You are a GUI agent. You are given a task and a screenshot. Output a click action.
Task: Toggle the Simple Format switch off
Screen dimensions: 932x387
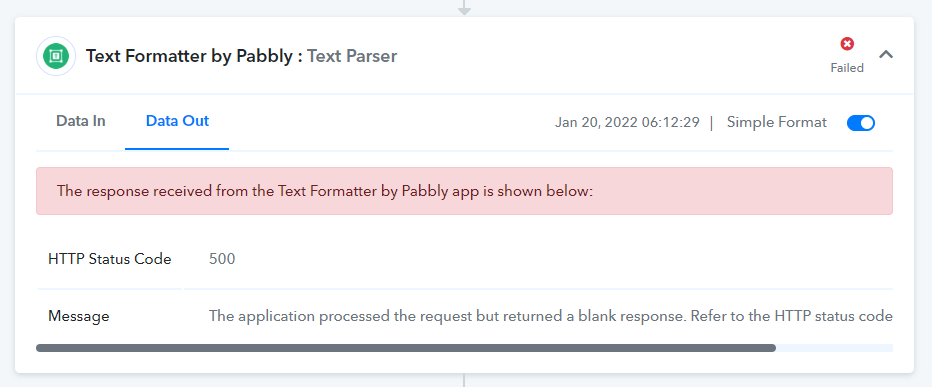[x=861, y=123]
